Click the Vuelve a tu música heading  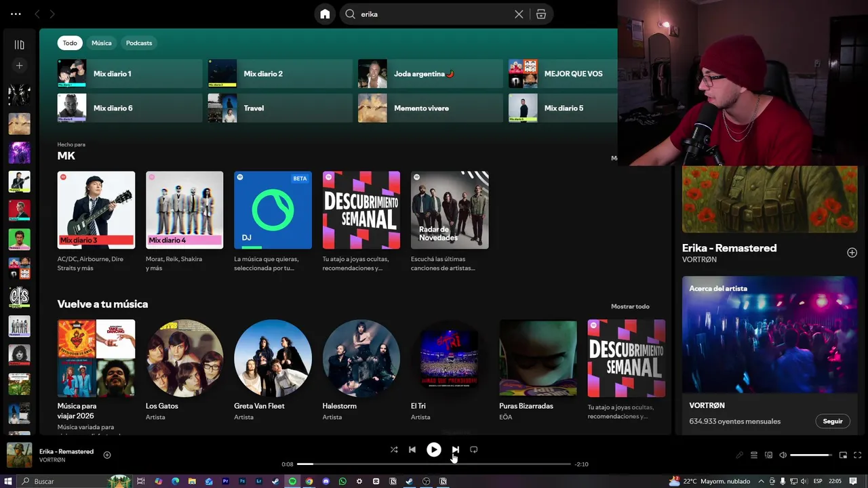(x=102, y=304)
